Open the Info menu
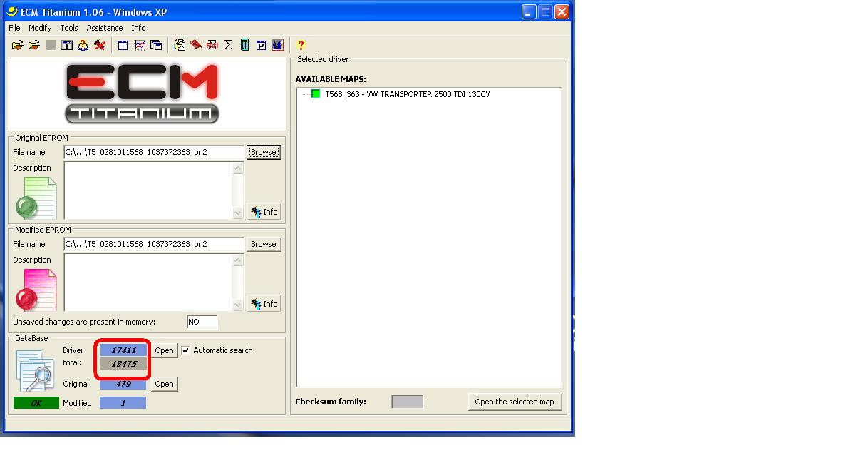 coord(138,28)
